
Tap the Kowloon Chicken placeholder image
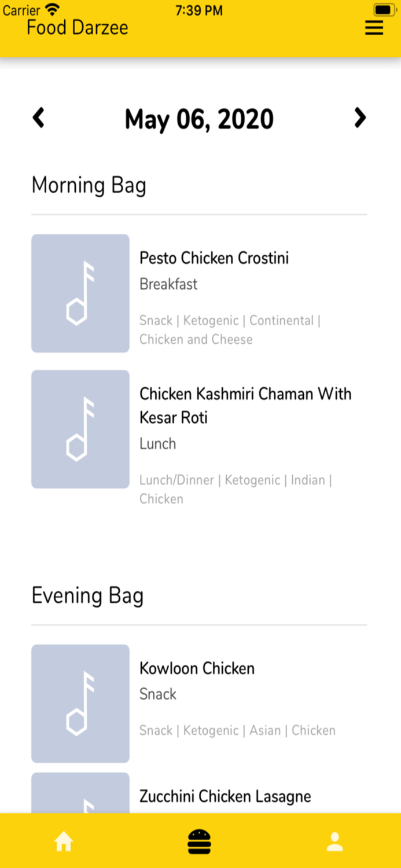(x=80, y=703)
